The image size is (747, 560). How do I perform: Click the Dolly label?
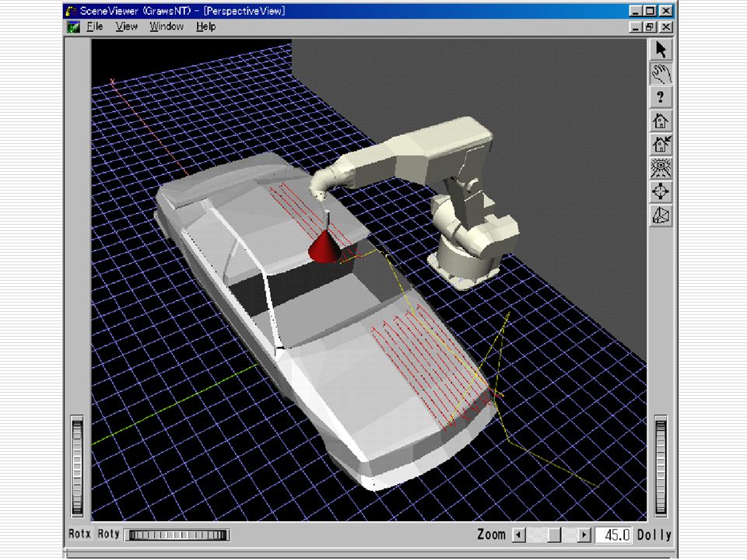(x=654, y=535)
